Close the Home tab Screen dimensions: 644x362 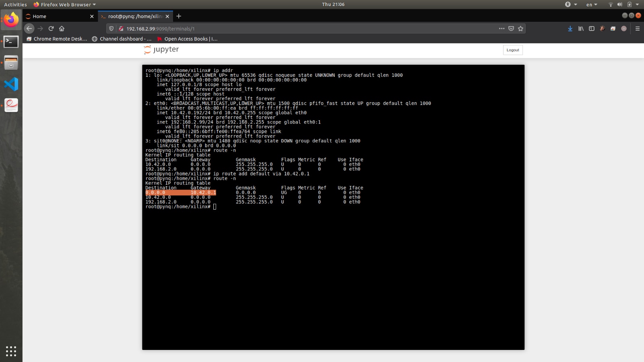tap(92, 16)
